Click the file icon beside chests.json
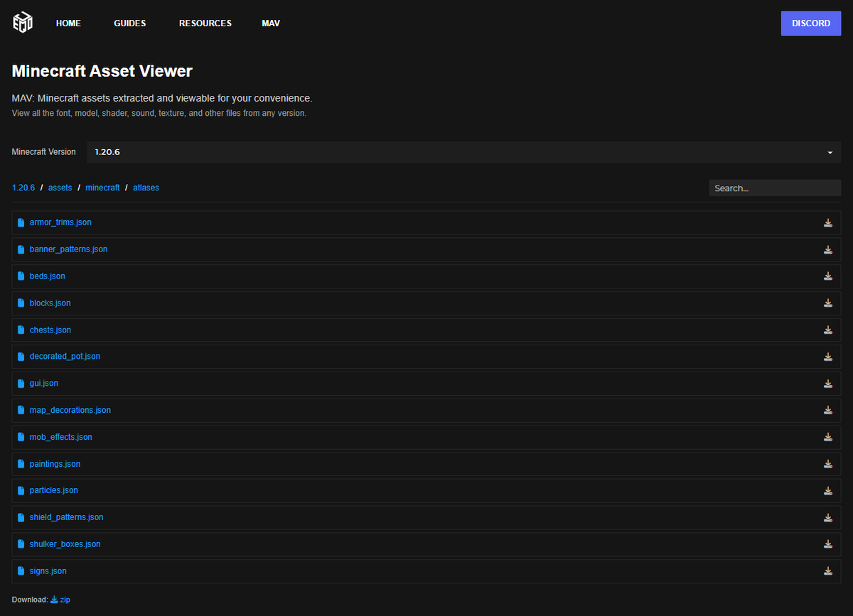The image size is (853, 616). [x=21, y=330]
